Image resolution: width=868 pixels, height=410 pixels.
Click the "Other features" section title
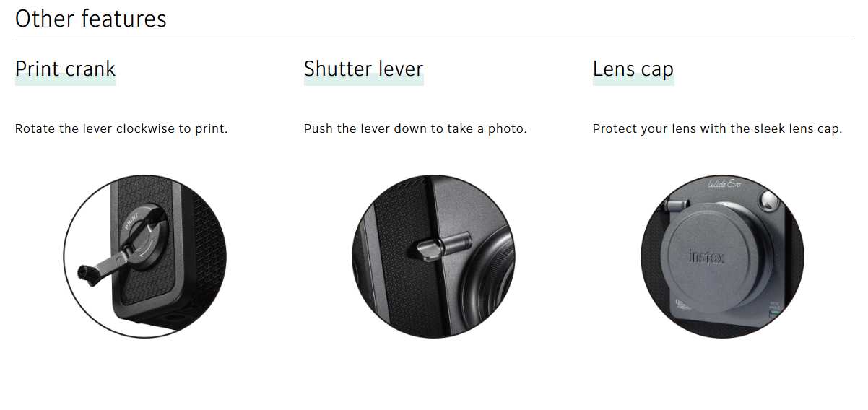click(x=91, y=18)
